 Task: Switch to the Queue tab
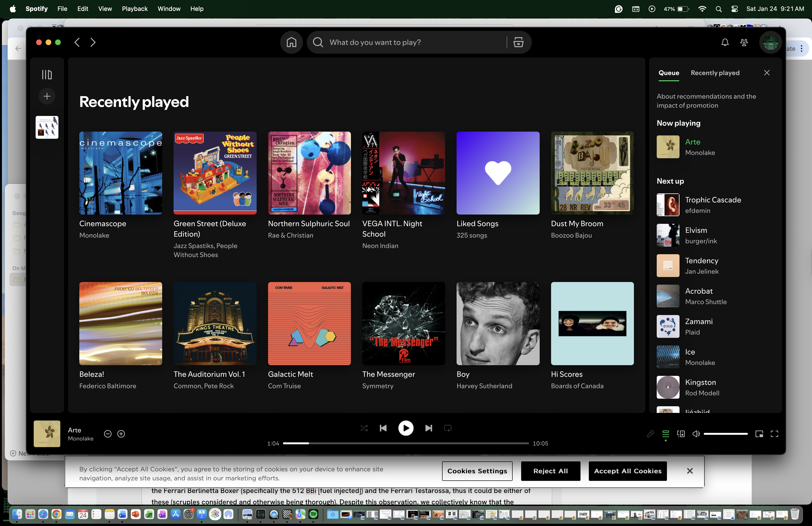[x=669, y=73]
